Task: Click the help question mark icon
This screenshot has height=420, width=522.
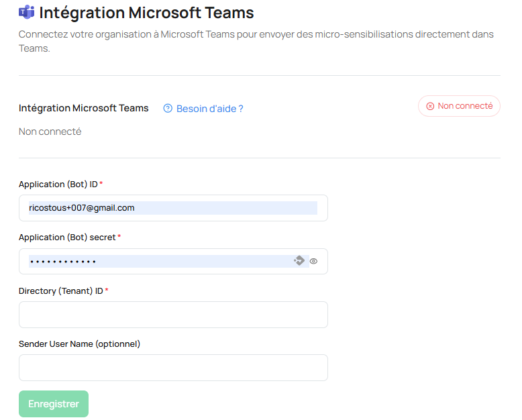Action: point(168,108)
